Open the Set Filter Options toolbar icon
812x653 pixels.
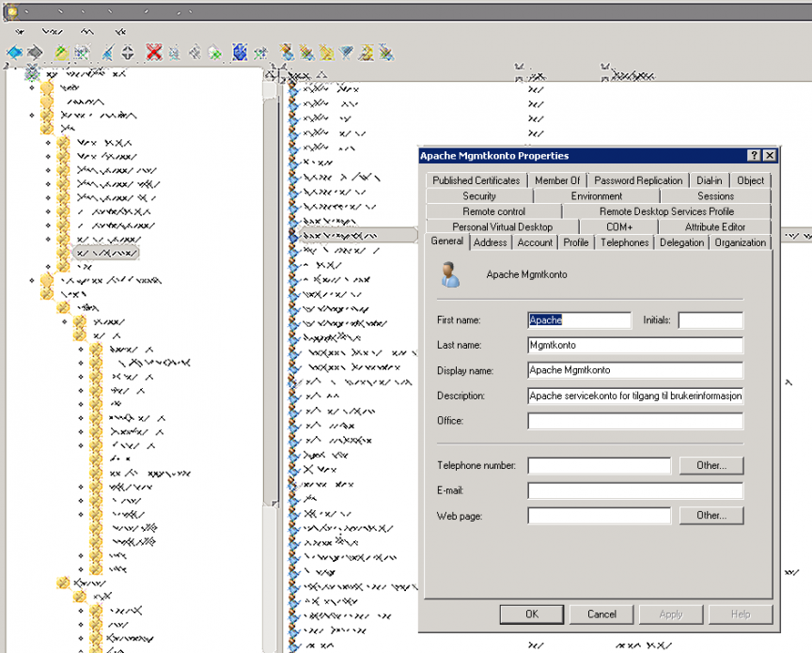click(x=346, y=53)
